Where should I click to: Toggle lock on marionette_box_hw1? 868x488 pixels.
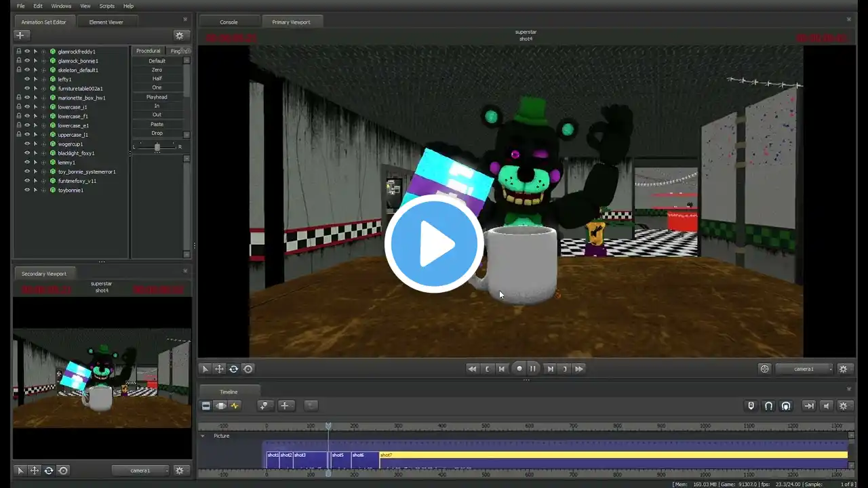point(18,98)
